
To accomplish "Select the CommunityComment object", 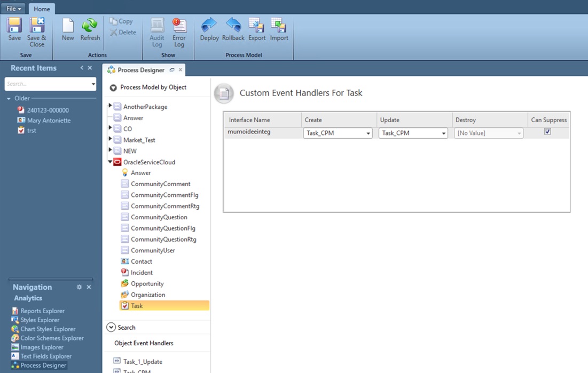I will click(x=156, y=184).
